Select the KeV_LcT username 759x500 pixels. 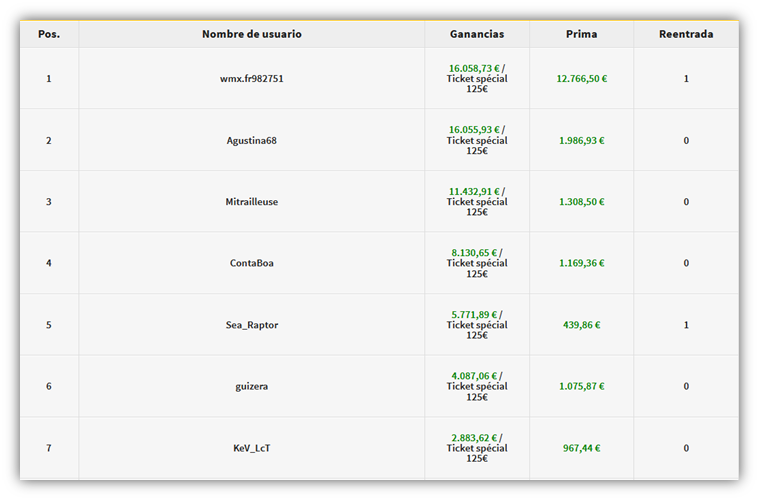[251, 449]
